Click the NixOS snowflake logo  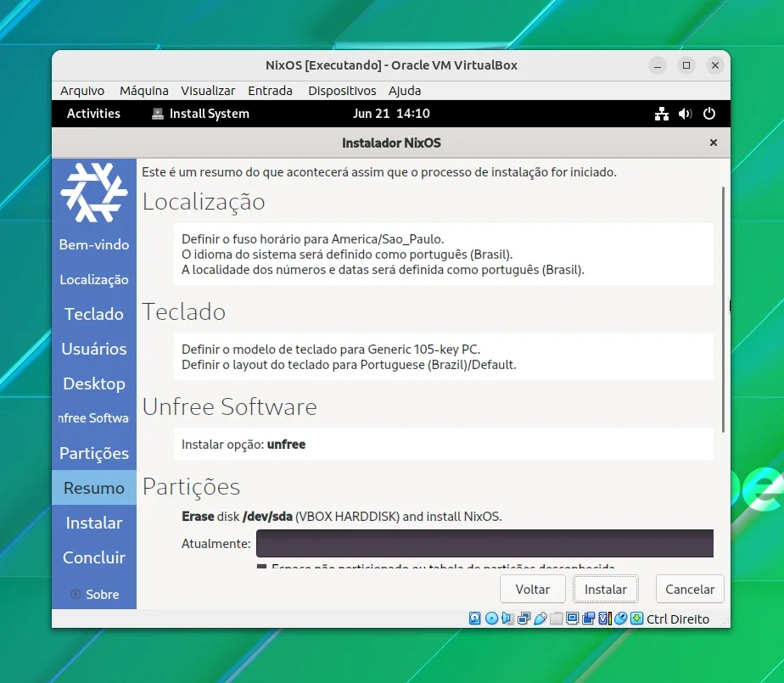coord(94,192)
